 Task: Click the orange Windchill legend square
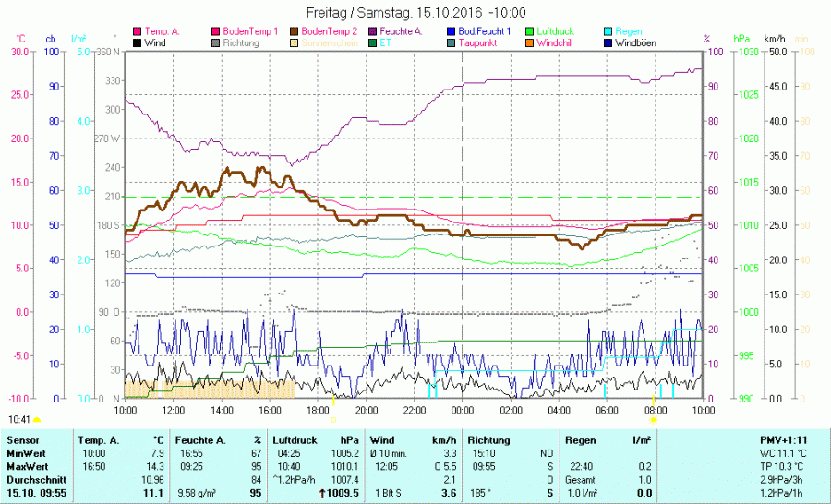530,43
